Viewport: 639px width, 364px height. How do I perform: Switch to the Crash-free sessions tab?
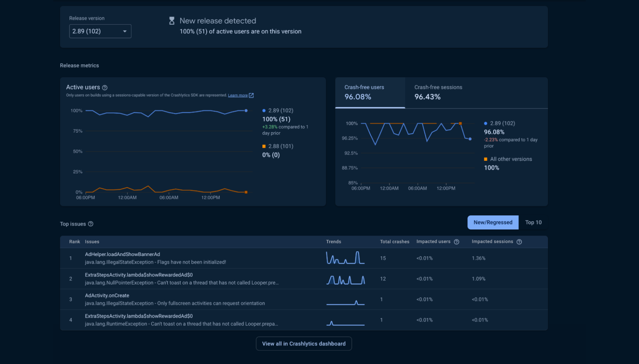(438, 93)
